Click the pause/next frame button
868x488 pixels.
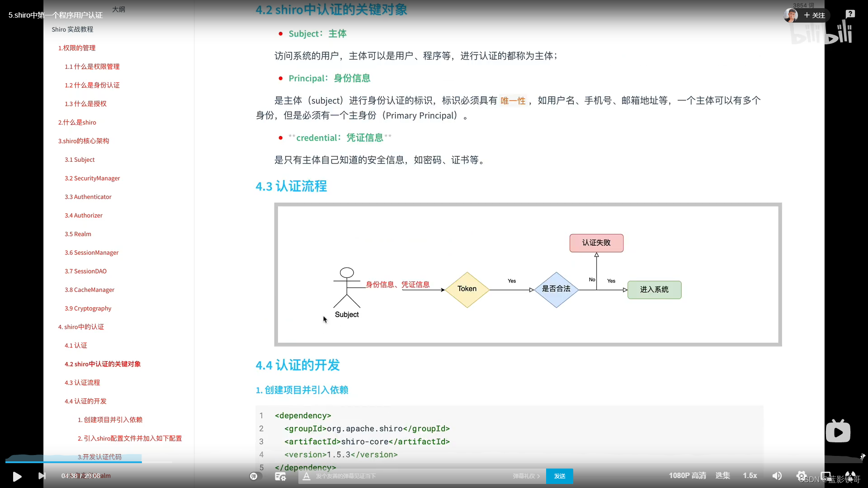(x=41, y=475)
